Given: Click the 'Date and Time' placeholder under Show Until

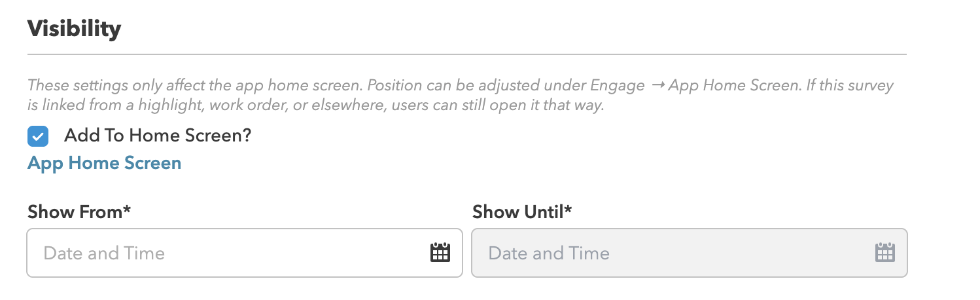Looking at the screenshot, I should click(549, 253).
